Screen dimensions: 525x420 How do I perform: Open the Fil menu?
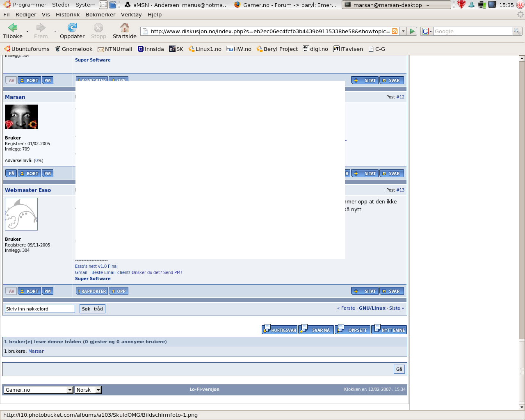click(7, 14)
